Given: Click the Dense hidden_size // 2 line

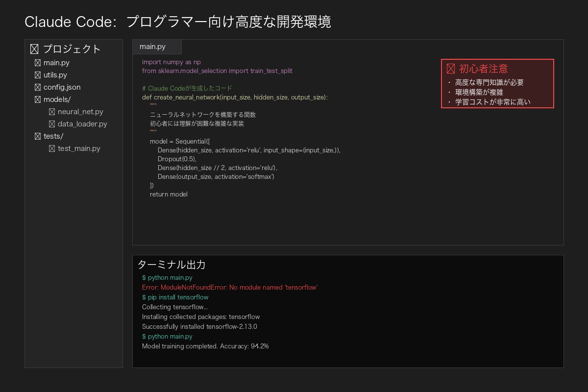Looking at the screenshot, I should point(218,168).
